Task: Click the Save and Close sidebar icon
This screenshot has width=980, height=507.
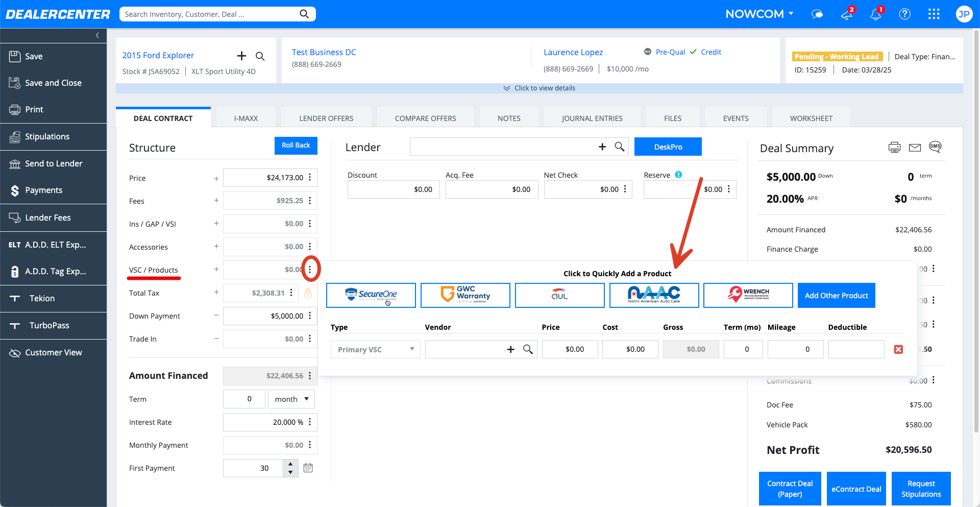Action: (x=15, y=83)
